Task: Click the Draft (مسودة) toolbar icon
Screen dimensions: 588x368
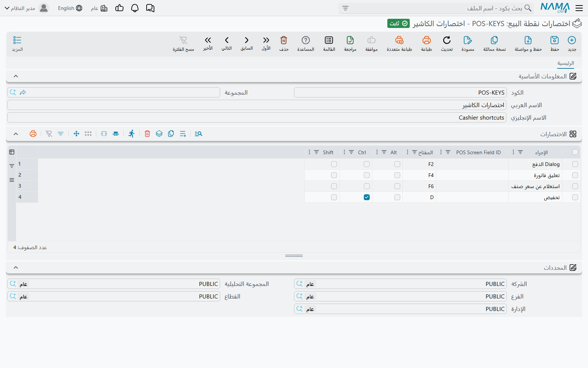Action: point(468,40)
